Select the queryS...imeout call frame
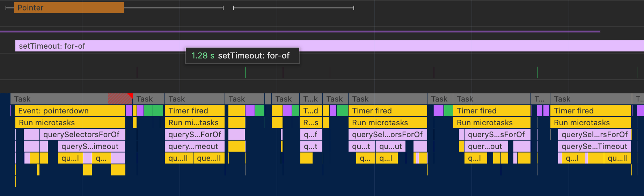This screenshot has width=644, height=196. (91, 147)
